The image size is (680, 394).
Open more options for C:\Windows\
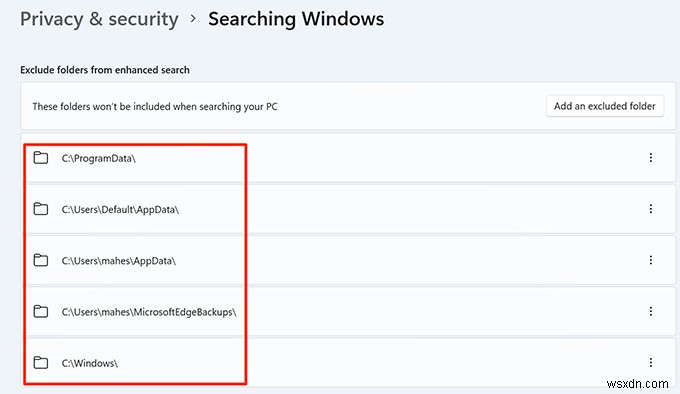(x=651, y=362)
